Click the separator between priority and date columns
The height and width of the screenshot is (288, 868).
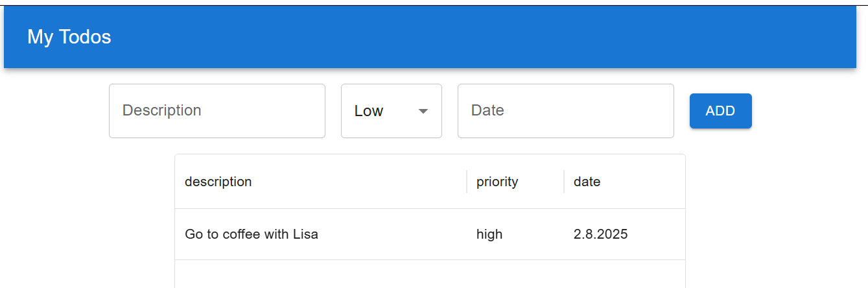point(564,182)
